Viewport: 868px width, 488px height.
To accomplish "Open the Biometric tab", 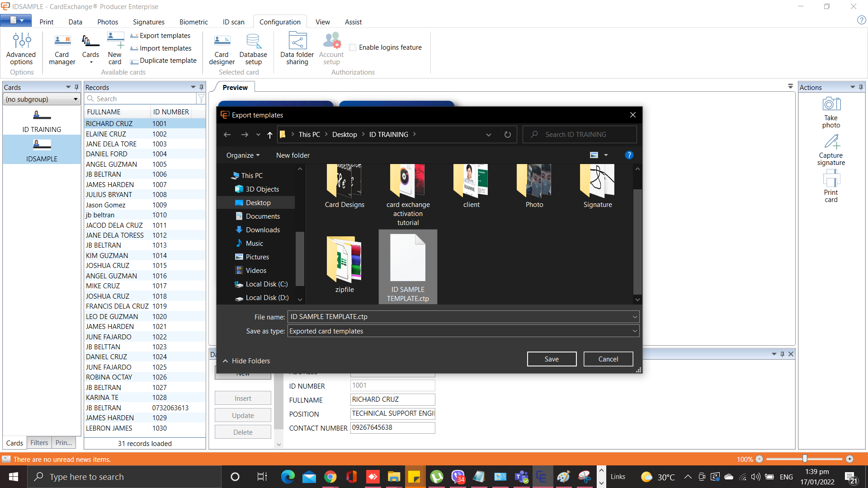I will click(x=193, y=22).
